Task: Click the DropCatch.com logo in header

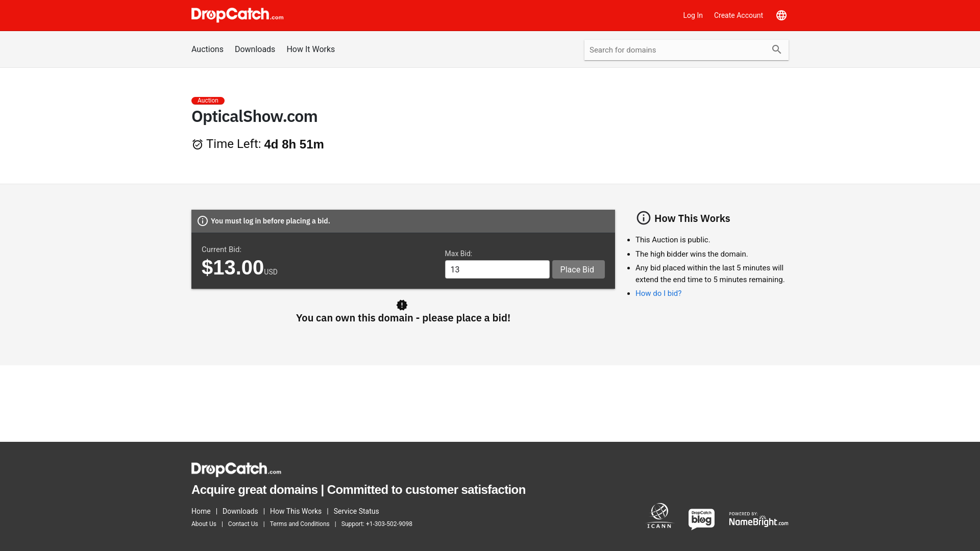Action: [x=237, y=15]
